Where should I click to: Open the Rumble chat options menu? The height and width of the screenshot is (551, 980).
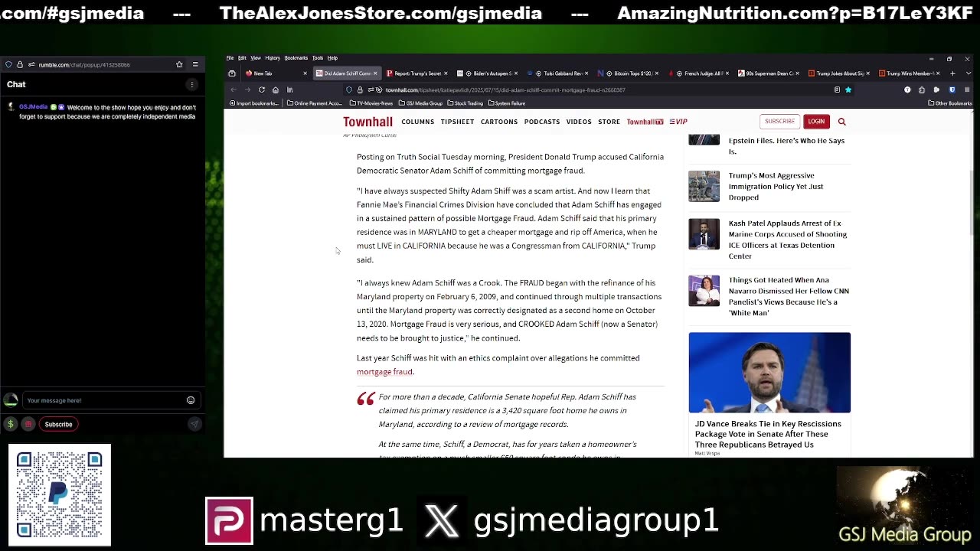191,84
